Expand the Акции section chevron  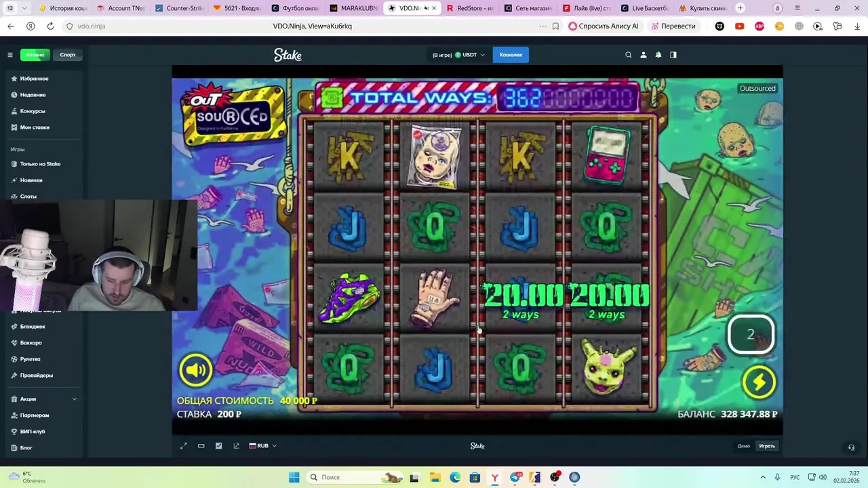coord(75,399)
